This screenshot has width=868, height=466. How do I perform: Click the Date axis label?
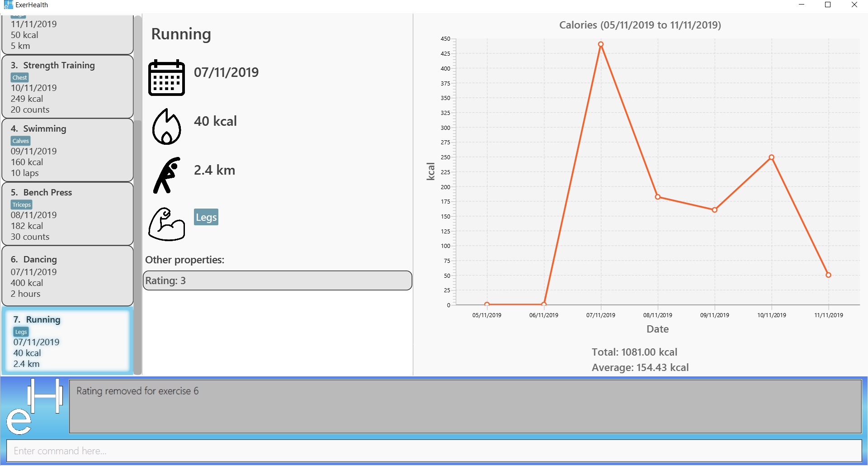pyautogui.click(x=657, y=329)
